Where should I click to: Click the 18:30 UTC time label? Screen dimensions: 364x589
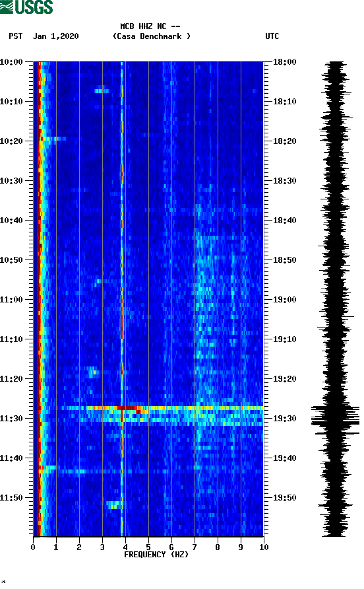pyautogui.click(x=285, y=181)
